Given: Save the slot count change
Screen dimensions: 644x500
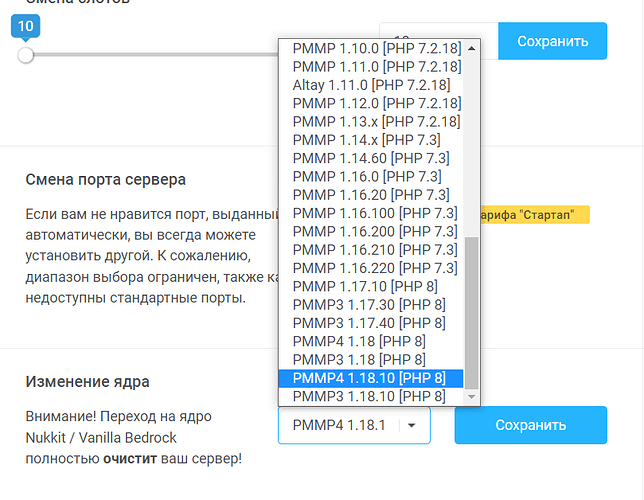Looking at the screenshot, I should click(552, 41).
